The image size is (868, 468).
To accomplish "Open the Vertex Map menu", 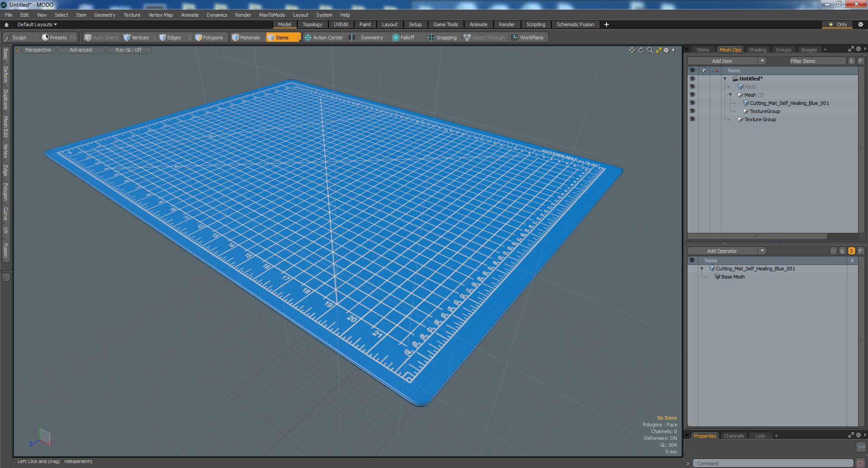I will pos(161,15).
